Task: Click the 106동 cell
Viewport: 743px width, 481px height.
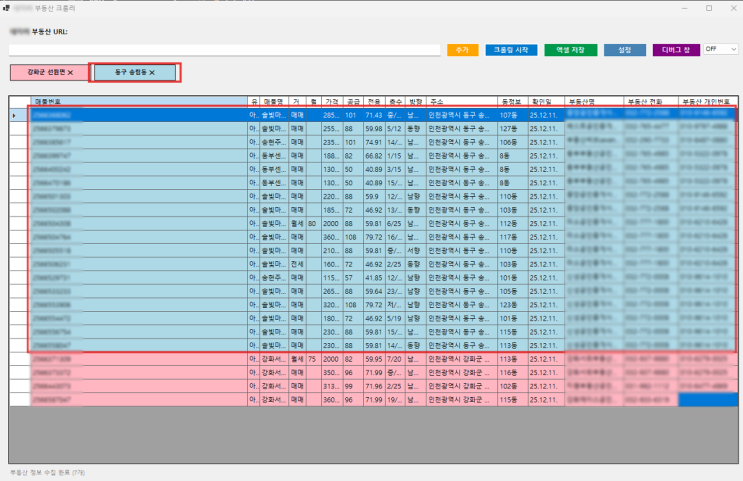Action: [512, 142]
